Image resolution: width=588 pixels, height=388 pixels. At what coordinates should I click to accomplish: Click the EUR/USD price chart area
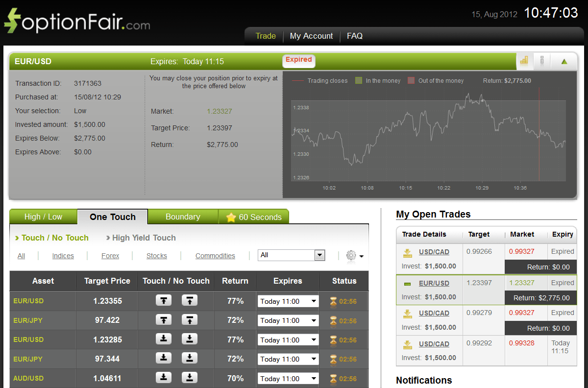point(429,141)
